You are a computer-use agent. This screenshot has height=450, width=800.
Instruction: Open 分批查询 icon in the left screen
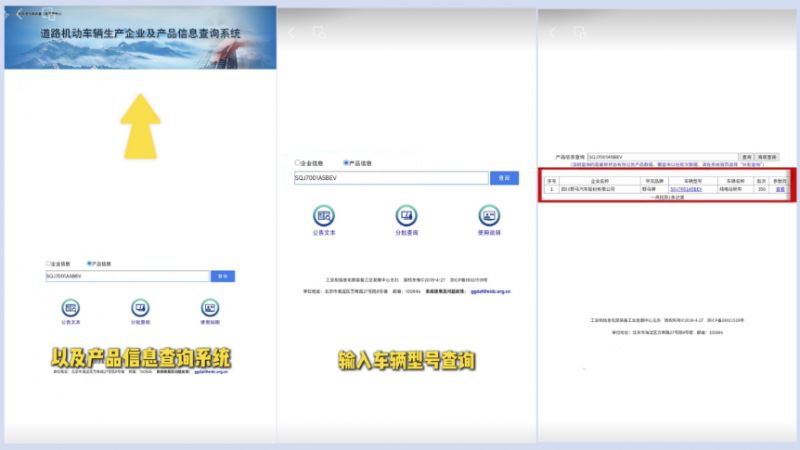140,308
